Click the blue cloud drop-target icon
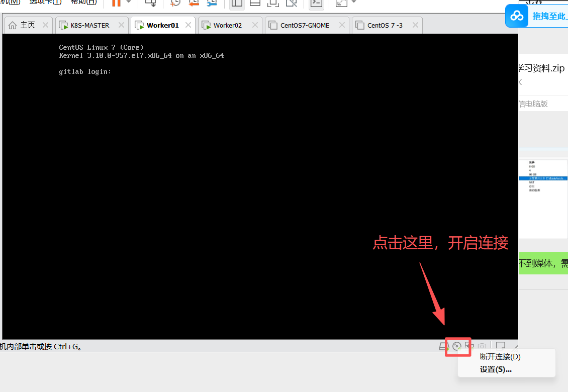Viewport: 568px width, 392px height. (x=517, y=16)
